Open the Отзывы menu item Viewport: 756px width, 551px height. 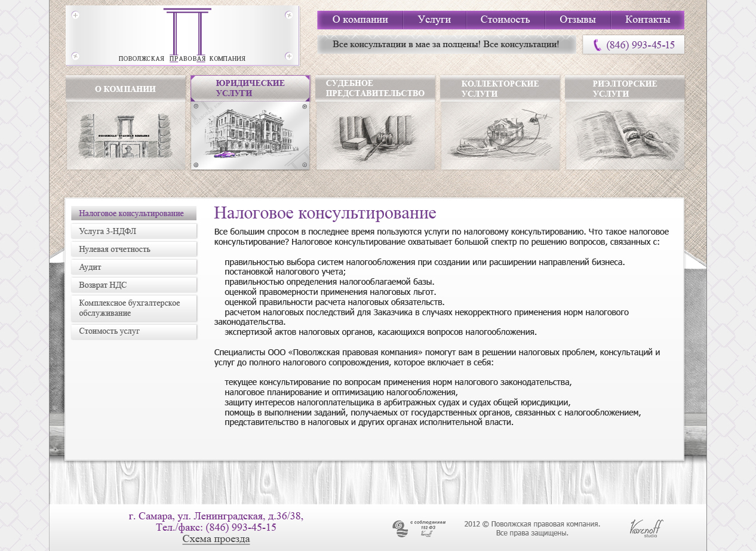tap(577, 20)
